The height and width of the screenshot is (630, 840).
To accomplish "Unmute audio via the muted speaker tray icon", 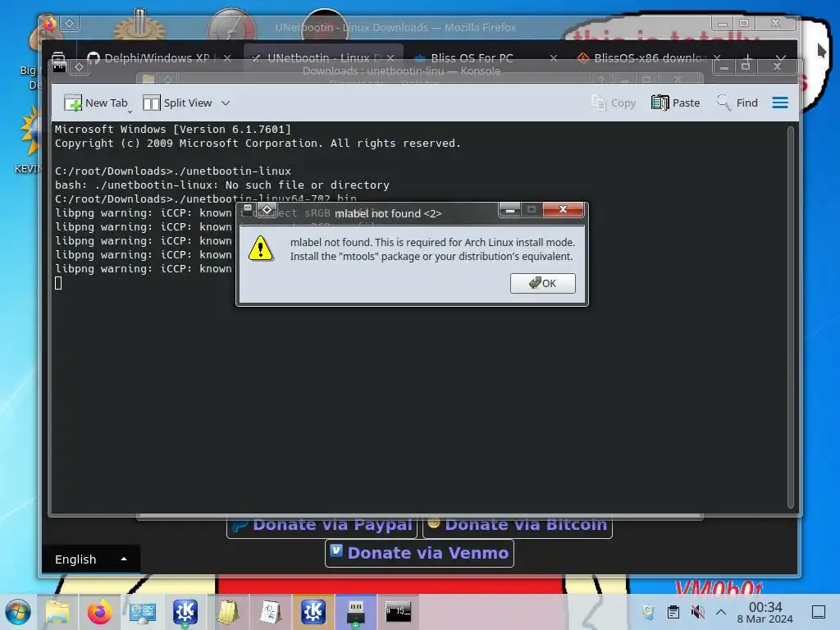I will click(x=697, y=612).
